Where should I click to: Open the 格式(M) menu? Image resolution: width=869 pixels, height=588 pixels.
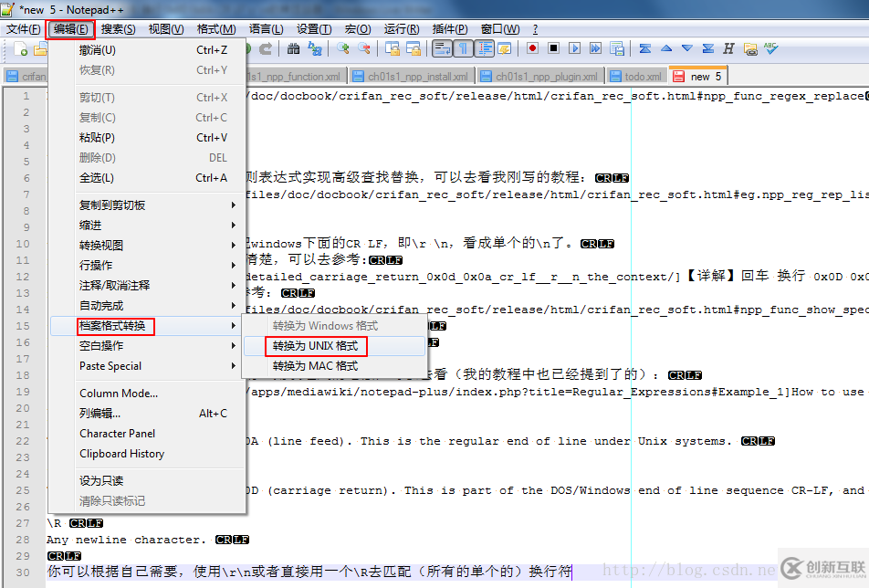coord(216,29)
